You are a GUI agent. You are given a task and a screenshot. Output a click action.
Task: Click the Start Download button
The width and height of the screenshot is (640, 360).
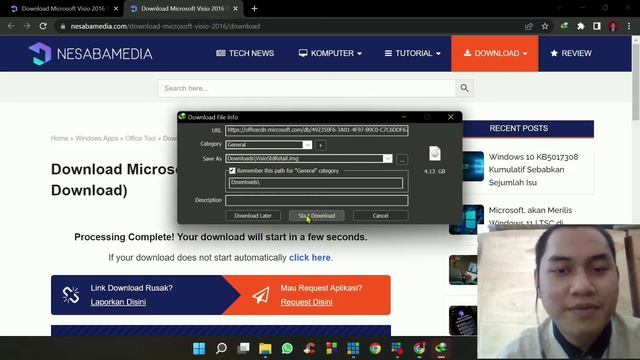click(316, 216)
